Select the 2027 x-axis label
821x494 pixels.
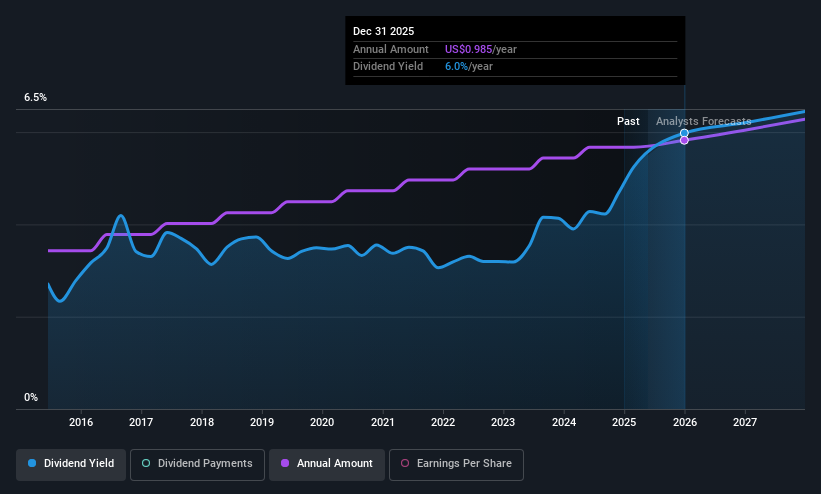[745, 422]
